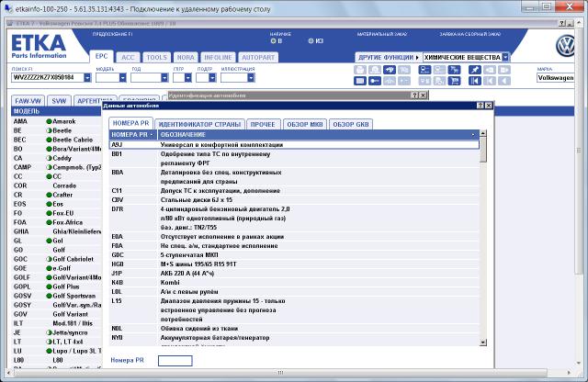Click the blue parts-tree toolbar icon above cart
This screenshot has height=382, width=588.
[x=454, y=70]
